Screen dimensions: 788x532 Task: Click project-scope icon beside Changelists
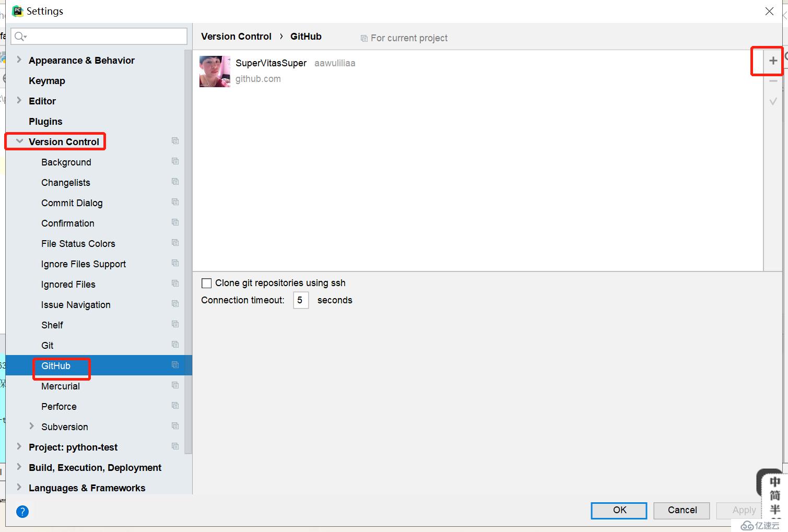pyautogui.click(x=175, y=182)
